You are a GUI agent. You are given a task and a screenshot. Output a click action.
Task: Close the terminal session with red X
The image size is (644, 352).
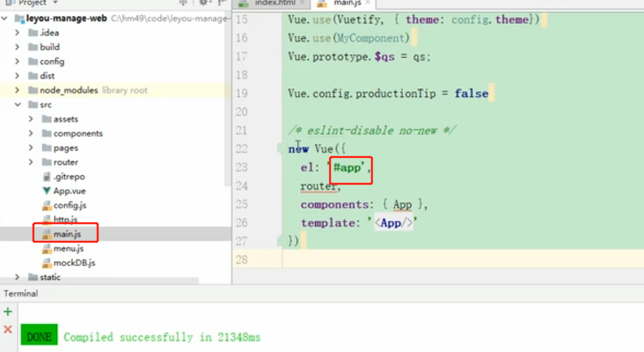tap(8, 330)
